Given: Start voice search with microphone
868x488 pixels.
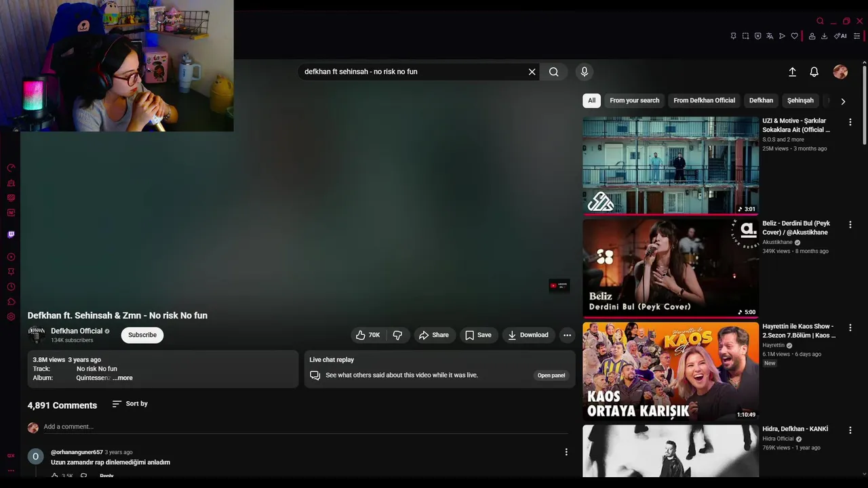Looking at the screenshot, I should pos(584,72).
